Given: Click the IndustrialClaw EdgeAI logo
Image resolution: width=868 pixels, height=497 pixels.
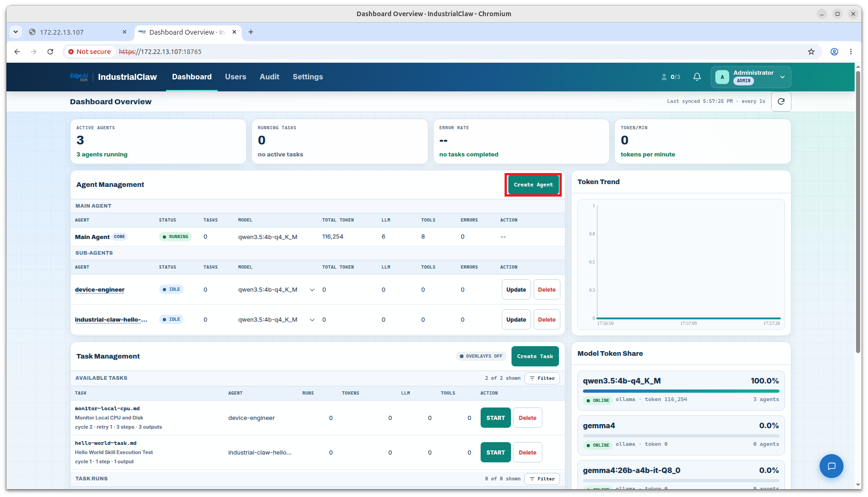Looking at the screenshot, I should click(x=113, y=77).
